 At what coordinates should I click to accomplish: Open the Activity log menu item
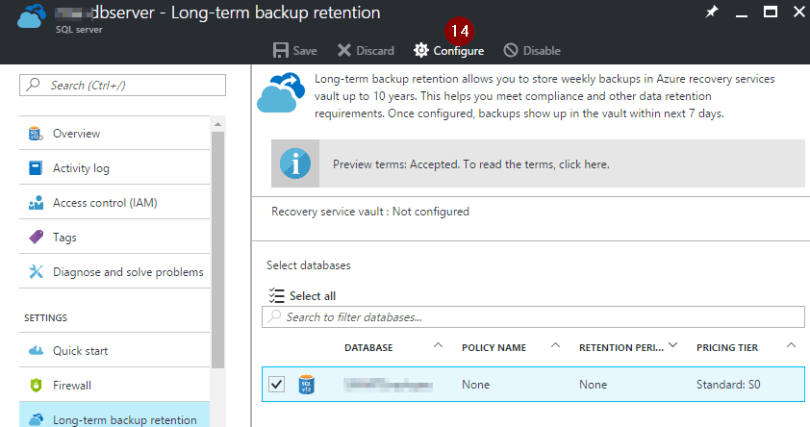(x=115, y=168)
